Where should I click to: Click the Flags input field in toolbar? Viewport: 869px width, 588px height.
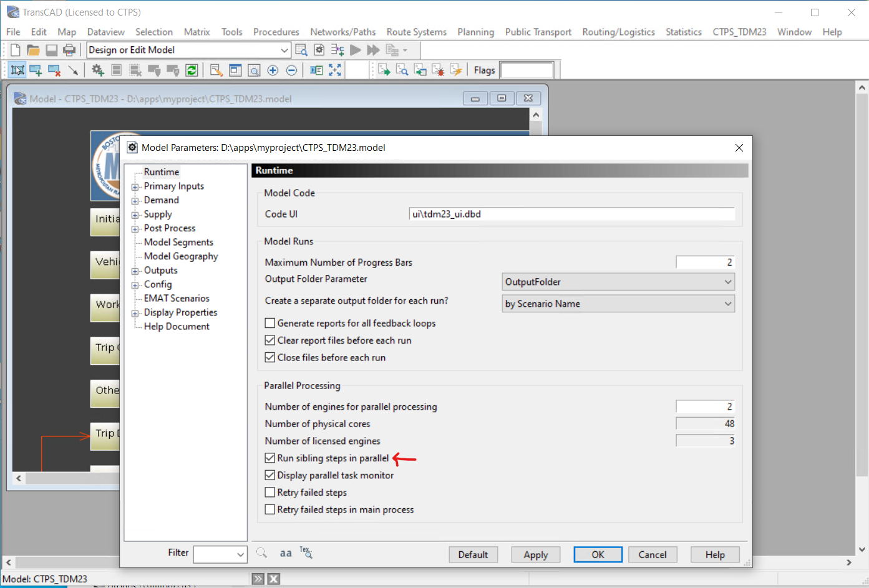pos(527,70)
